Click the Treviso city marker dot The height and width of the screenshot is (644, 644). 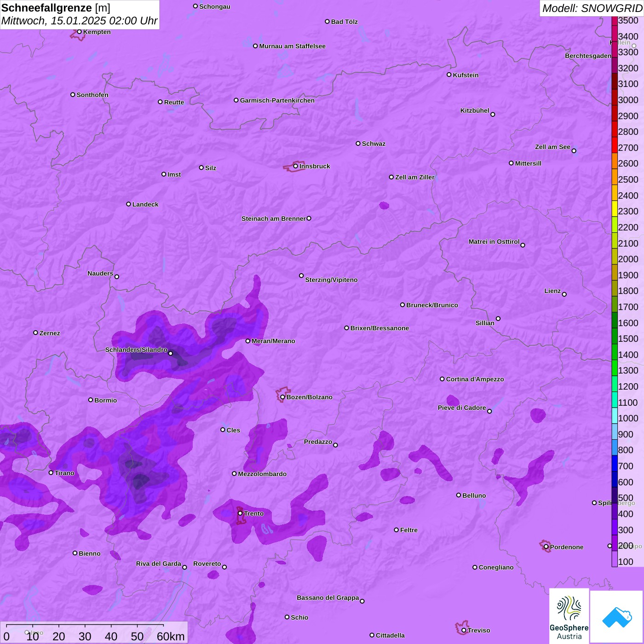pyautogui.click(x=464, y=630)
